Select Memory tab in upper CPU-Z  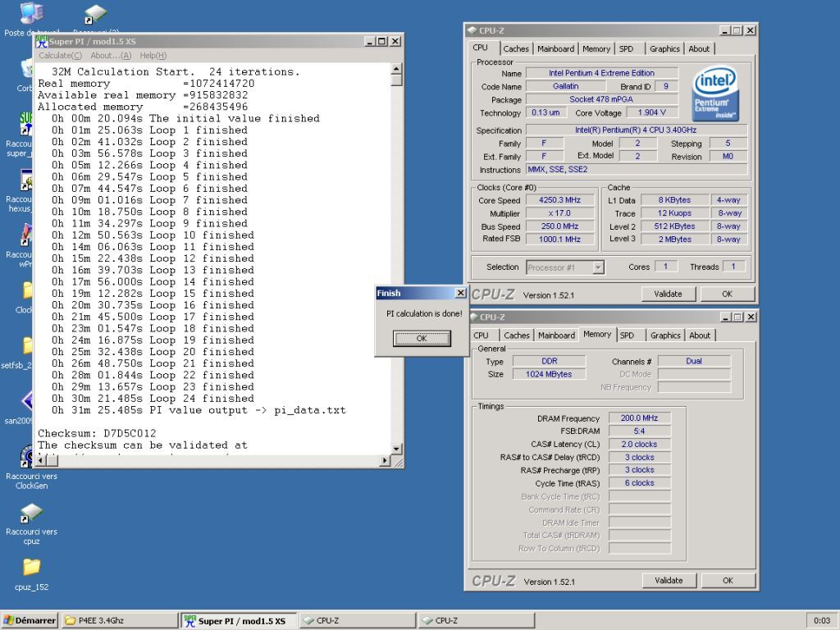tap(596, 48)
